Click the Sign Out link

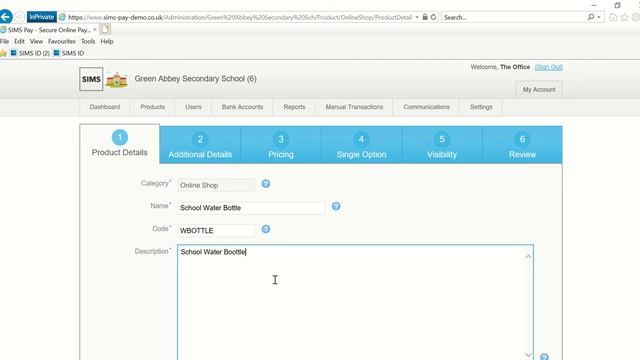tap(549, 67)
